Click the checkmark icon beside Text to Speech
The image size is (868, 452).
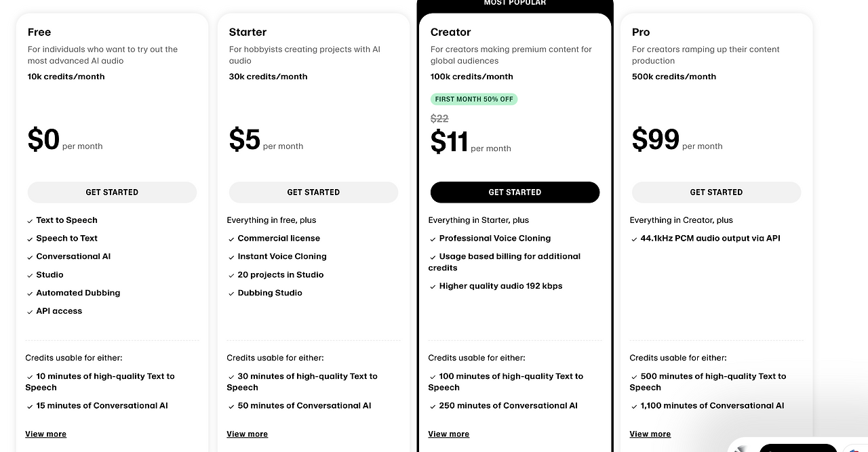[30, 221]
